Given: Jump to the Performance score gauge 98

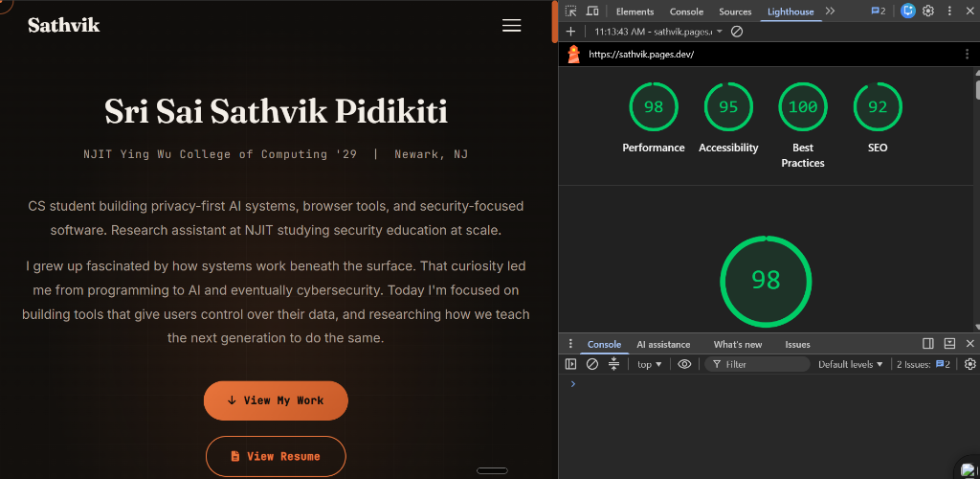Looking at the screenshot, I should pyautogui.click(x=653, y=107).
